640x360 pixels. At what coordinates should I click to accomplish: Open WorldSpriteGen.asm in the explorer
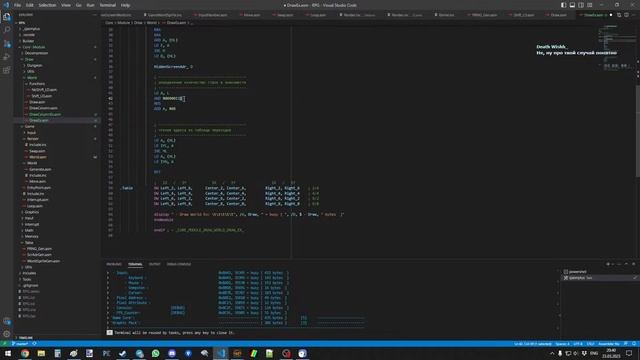tap(44, 261)
